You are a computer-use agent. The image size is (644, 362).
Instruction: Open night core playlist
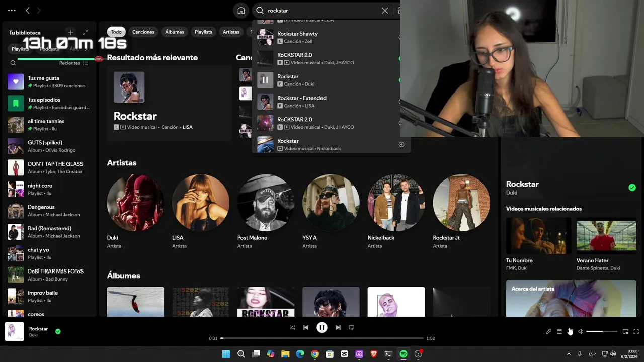pos(49,189)
